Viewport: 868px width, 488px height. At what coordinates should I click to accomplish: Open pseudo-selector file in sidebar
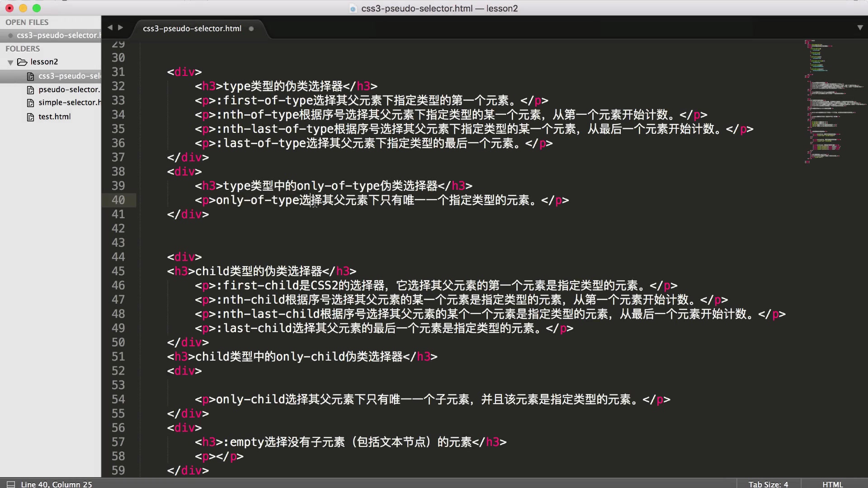point(69,89)
